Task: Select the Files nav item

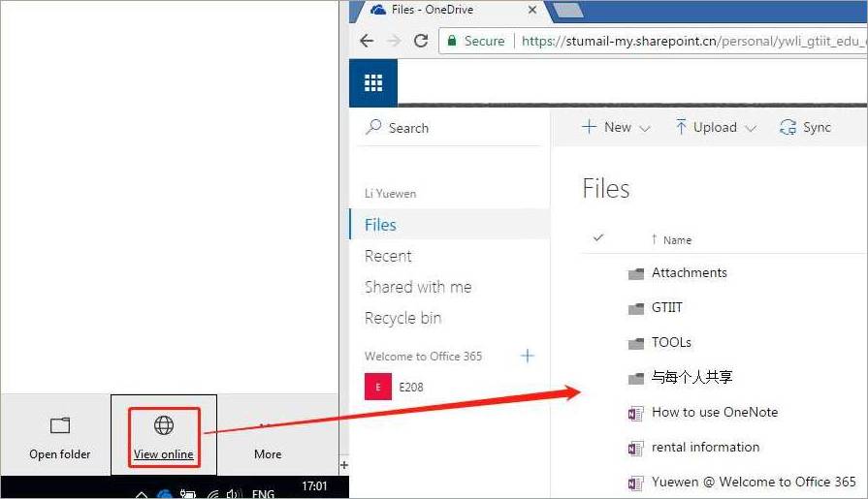Action: click(450, 224)
